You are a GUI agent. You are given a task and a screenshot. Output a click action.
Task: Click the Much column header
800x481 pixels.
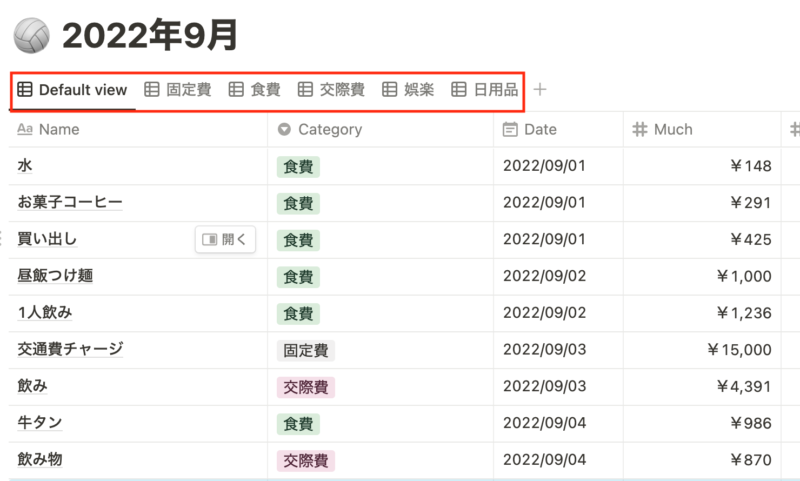point(702,130)
